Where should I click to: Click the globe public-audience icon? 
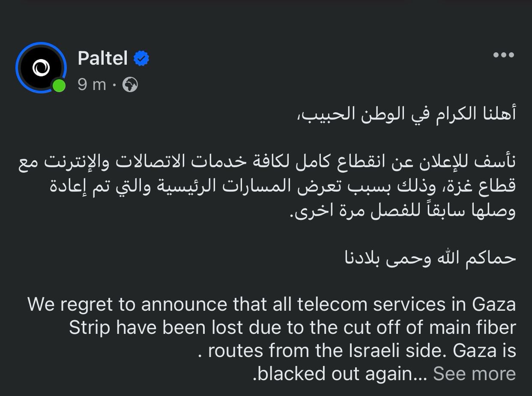130,85
